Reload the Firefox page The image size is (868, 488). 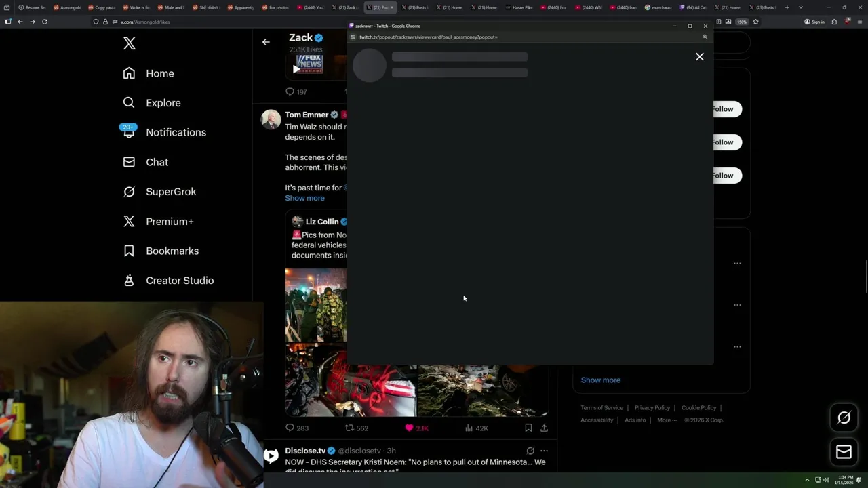point(45,22)
